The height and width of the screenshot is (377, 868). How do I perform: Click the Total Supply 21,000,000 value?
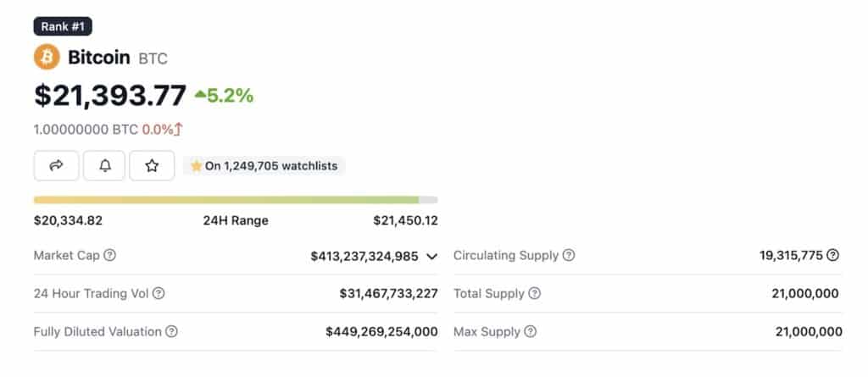click(x=805, y=293)
